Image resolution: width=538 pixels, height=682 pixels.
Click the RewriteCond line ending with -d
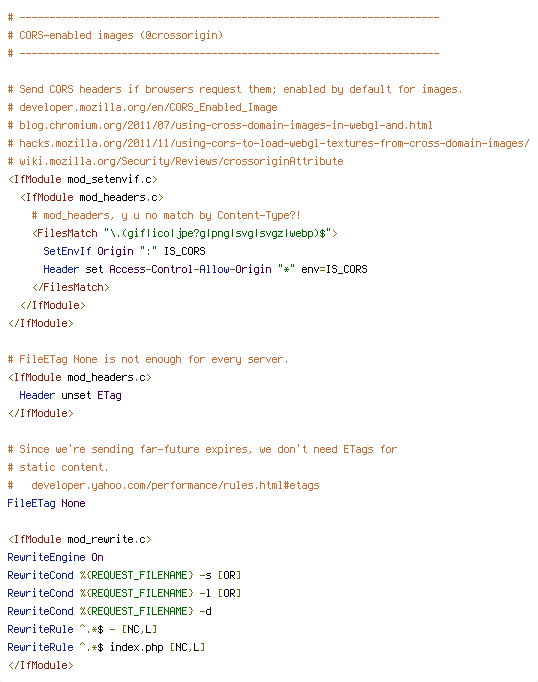(110, 612)
